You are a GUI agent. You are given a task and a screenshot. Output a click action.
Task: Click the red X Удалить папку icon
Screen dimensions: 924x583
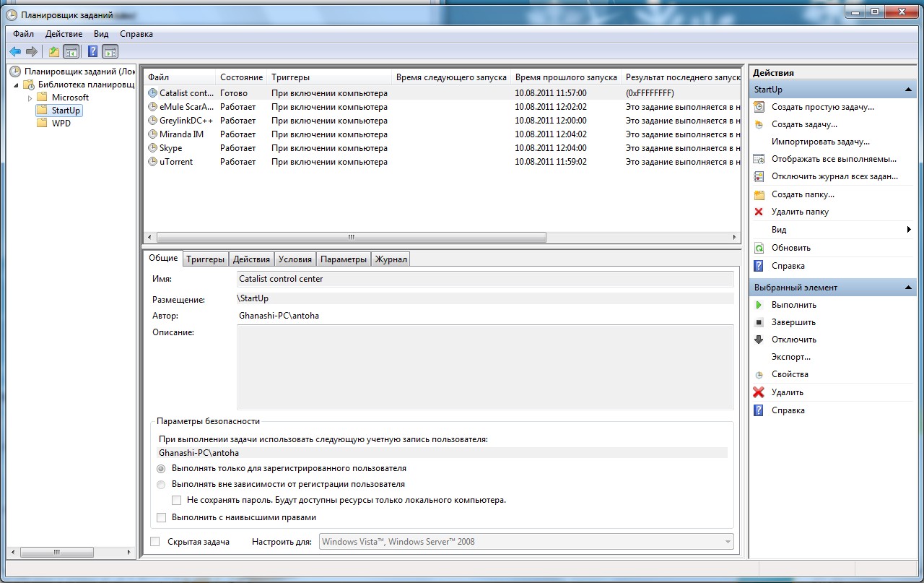point(759,212)
